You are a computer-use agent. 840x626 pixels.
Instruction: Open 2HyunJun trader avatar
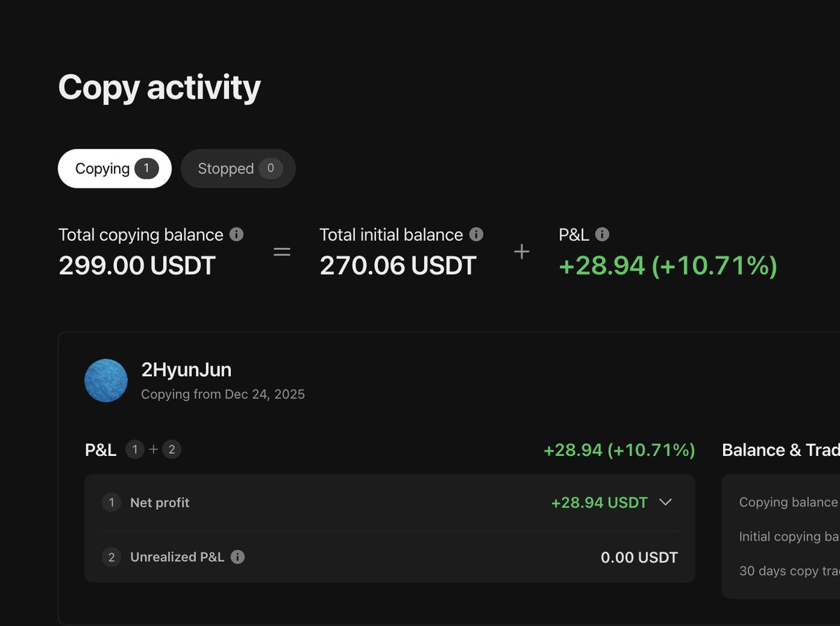point(106,381)
